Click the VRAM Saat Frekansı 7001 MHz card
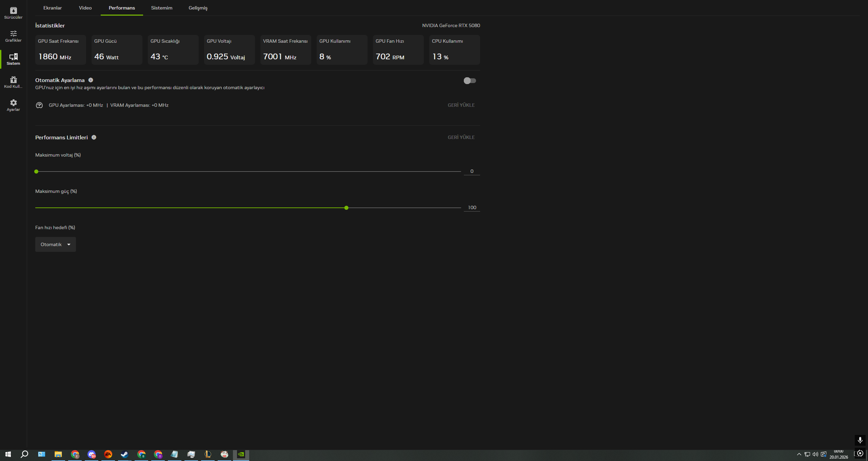The width and height of the screenshot is (868, 461). 286,50
